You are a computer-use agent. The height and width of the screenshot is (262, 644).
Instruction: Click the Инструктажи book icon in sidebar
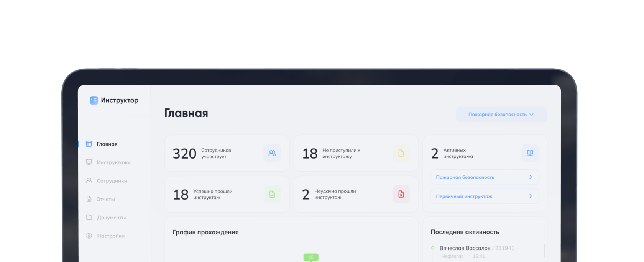(89, 162)
